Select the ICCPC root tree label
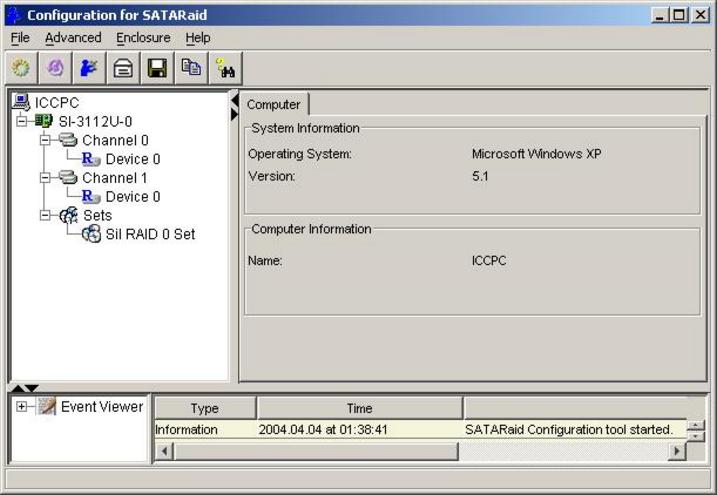This screenshot has width=717, height=495. 57,102
